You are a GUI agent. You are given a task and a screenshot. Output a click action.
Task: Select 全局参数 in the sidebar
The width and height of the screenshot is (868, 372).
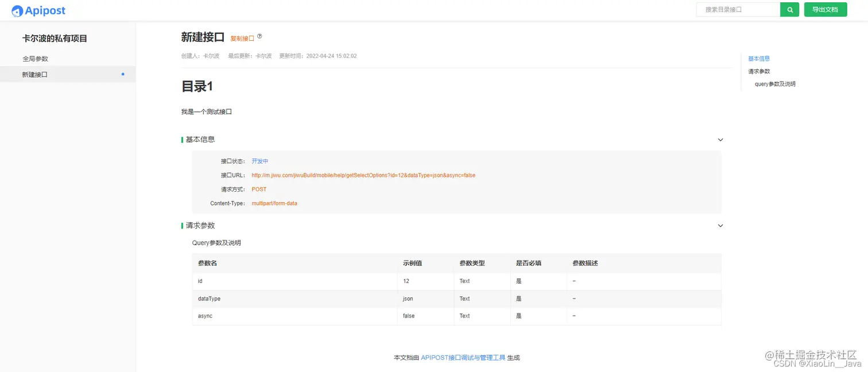click(x=35, y=59)
